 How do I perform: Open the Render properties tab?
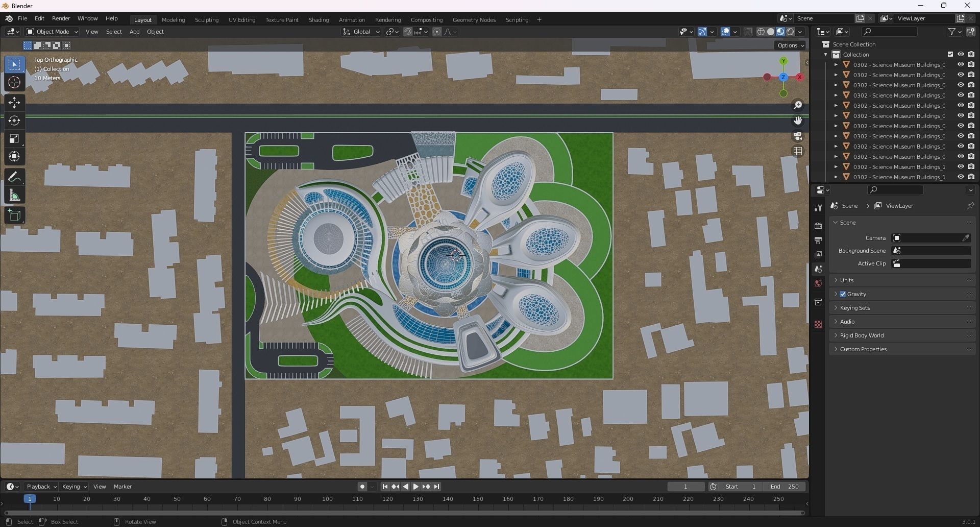[818, 226]
